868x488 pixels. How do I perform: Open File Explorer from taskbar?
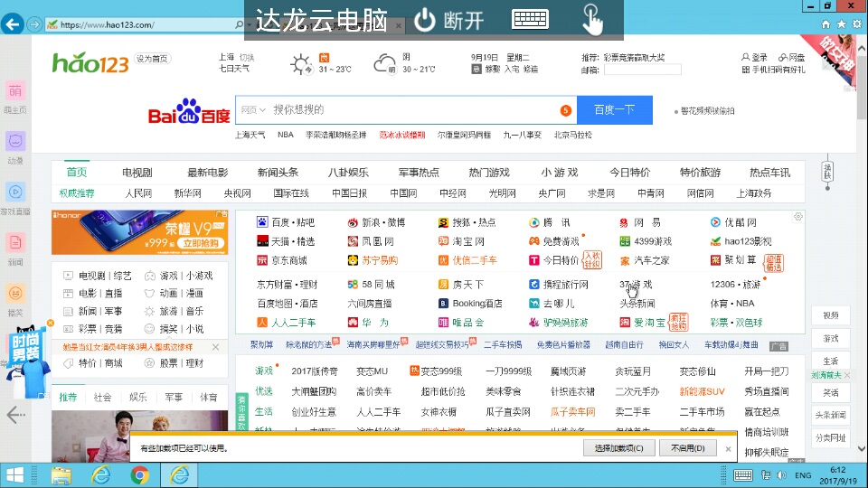(x=61, y=475)
